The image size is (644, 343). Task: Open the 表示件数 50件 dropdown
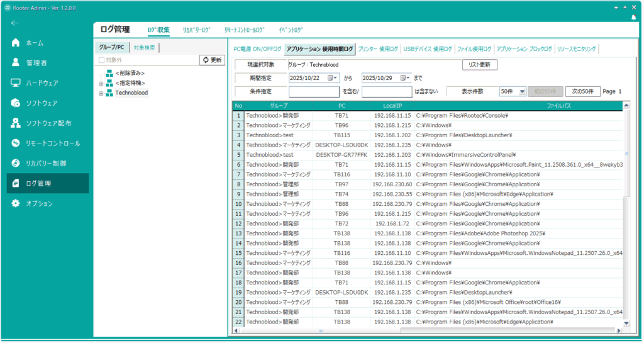click(521, 92)
